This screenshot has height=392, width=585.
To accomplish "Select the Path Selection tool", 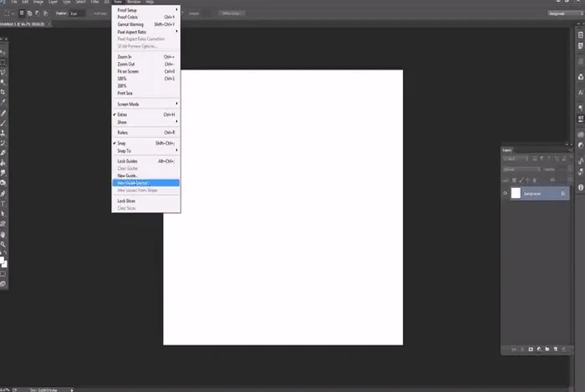I will pyautogui.click(x=3, y=214).
